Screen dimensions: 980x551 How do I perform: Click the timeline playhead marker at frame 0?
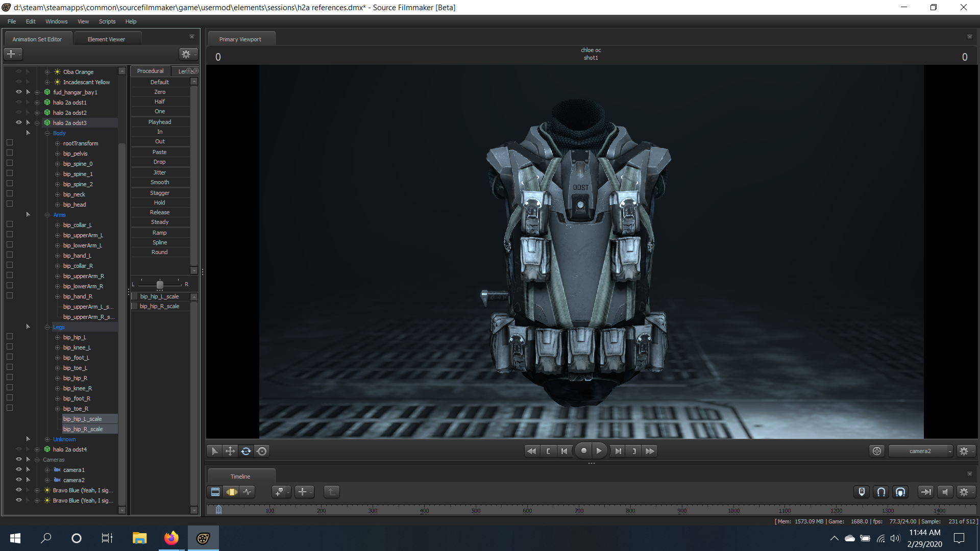click(218, 509)
